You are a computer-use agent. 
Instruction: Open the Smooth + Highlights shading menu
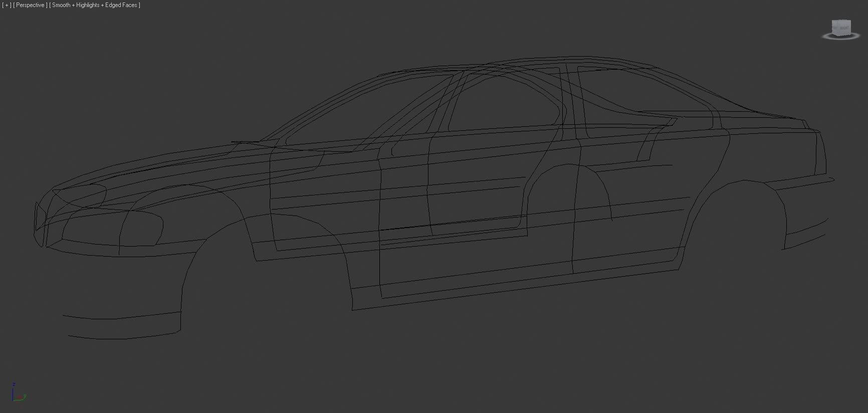click(95, 5)
